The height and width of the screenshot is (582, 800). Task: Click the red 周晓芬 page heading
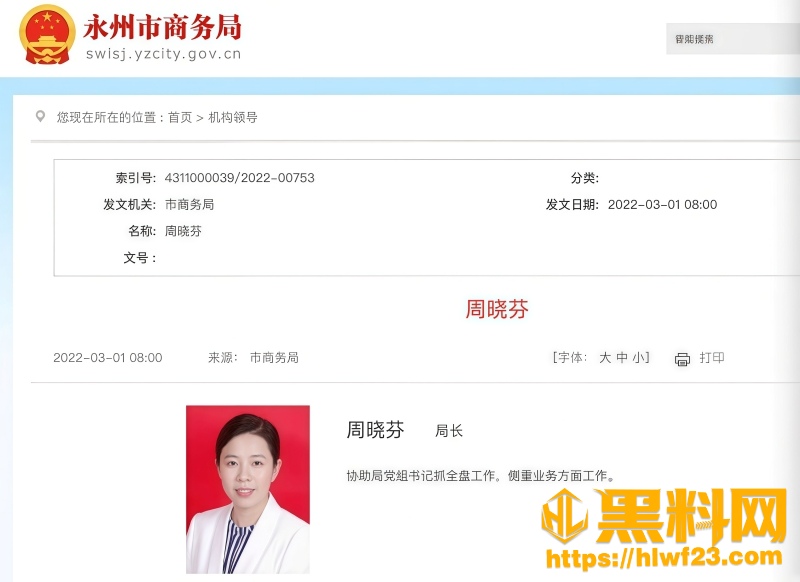497,309
